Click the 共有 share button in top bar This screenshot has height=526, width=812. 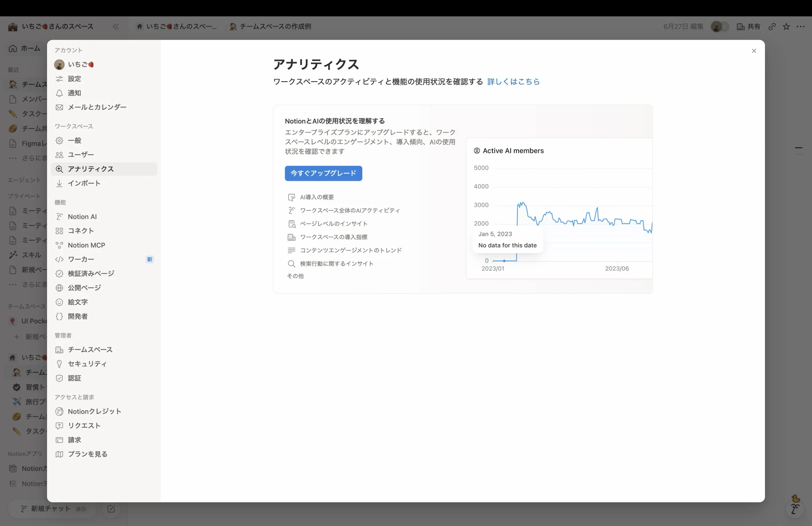[x=748, y=27]
